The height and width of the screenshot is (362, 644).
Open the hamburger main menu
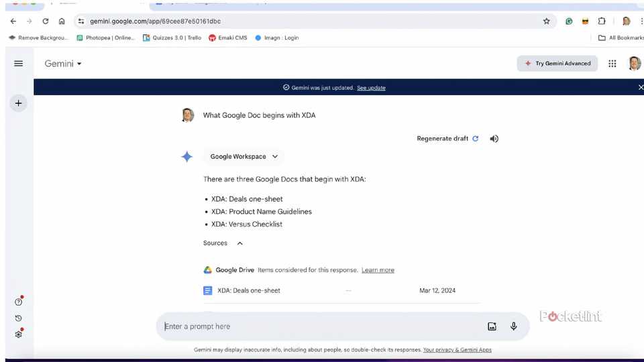[18, 64]
